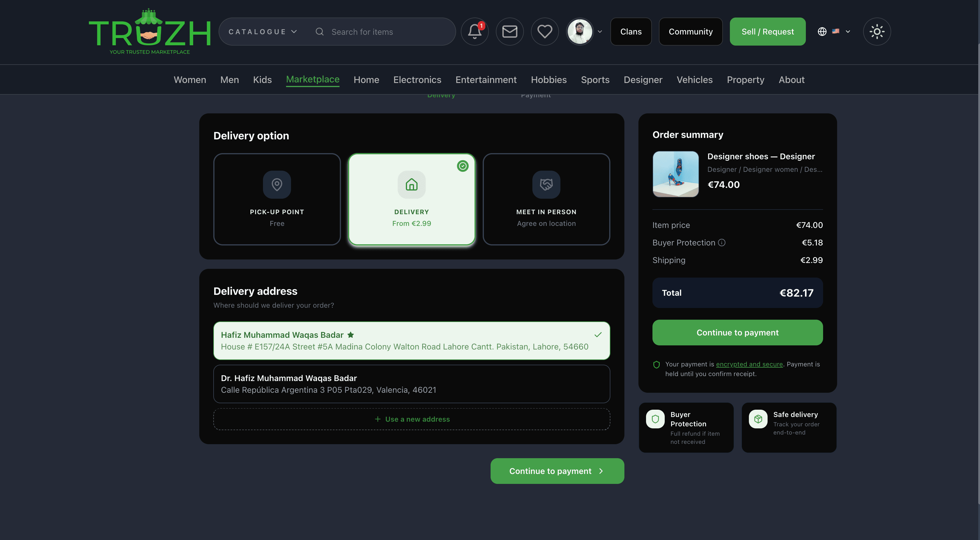Image resolution: width=980 pixels, height=540 pixels.
Task: Select the Delivery option card
Action: pos(412,199)
